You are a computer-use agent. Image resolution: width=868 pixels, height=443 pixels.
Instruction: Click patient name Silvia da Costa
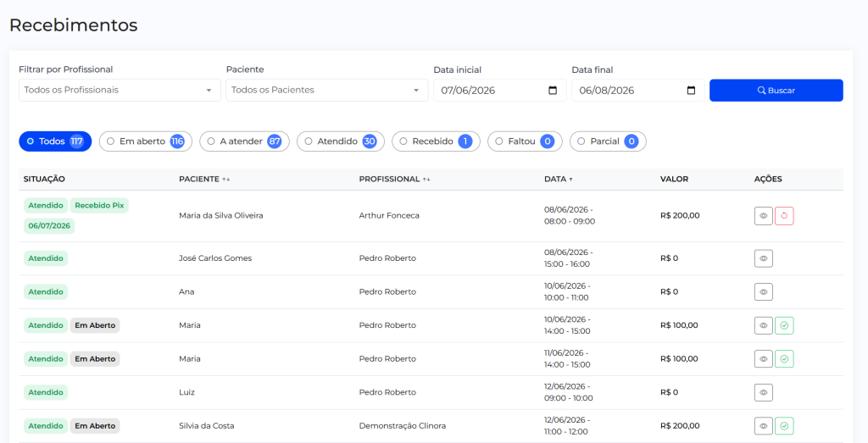tap(207, 426)
